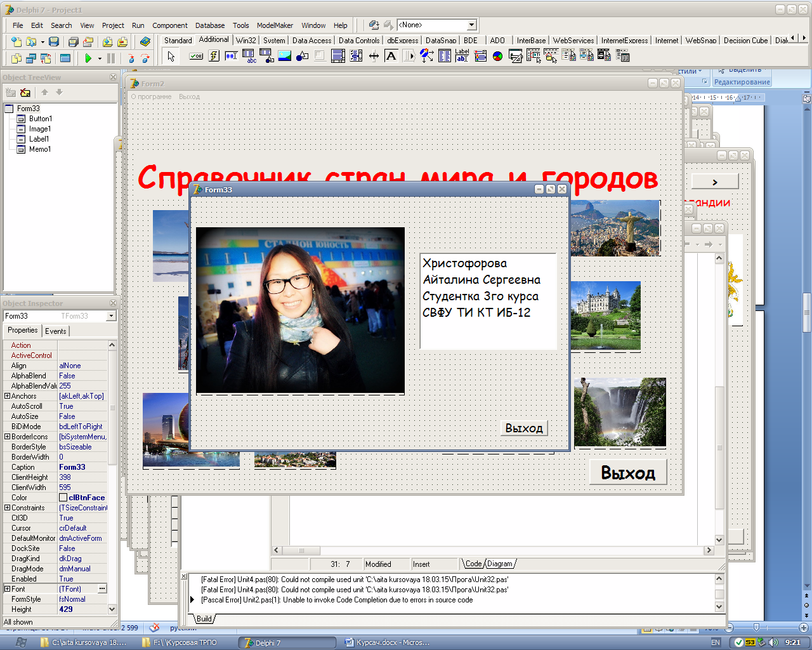
Task: Expand the Anchors property node
Action: pos(7,396)
